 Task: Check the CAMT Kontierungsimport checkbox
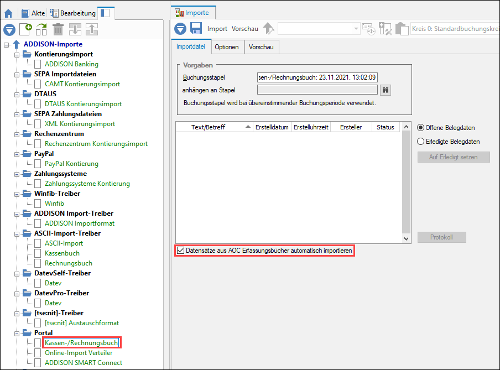pyautogui.click(x=38, y=84)
